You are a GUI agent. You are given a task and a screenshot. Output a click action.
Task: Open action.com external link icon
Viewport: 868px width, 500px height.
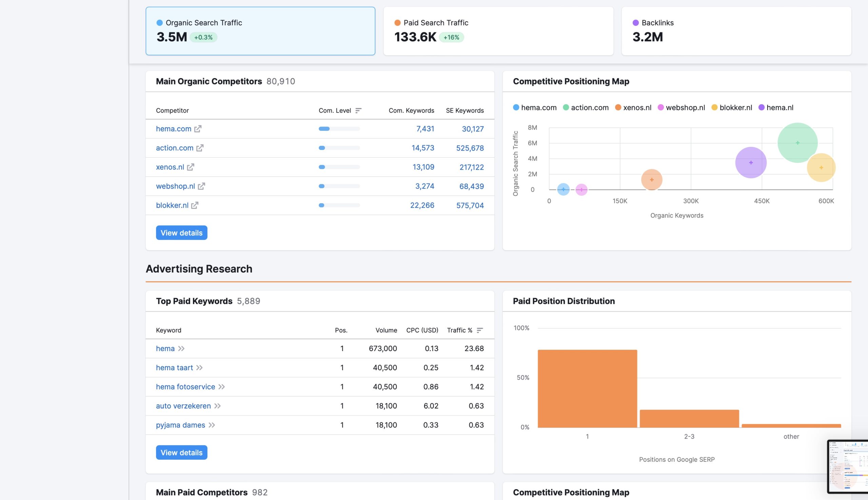tap(200, 148)
